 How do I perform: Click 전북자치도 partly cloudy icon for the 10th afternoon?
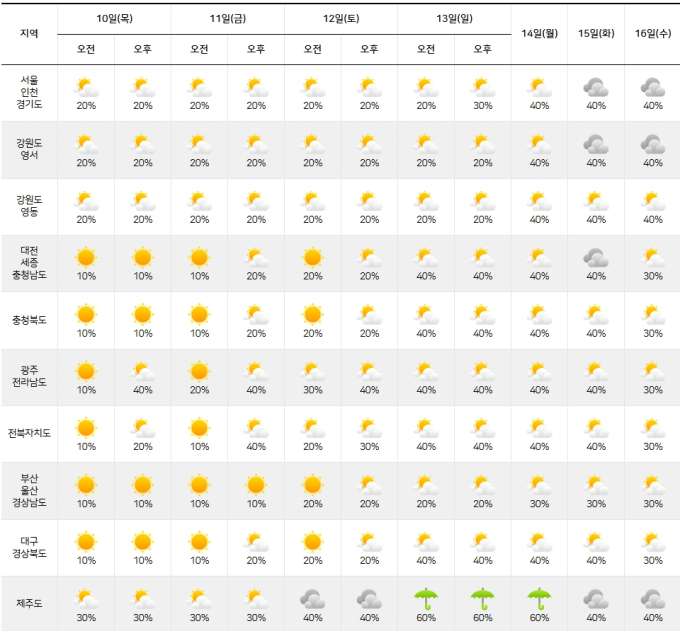143,428
